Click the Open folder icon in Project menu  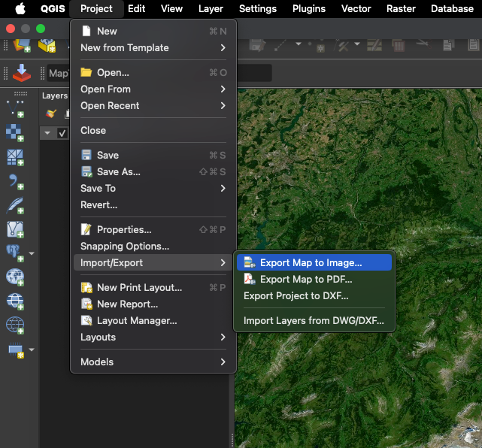(86, 72)
